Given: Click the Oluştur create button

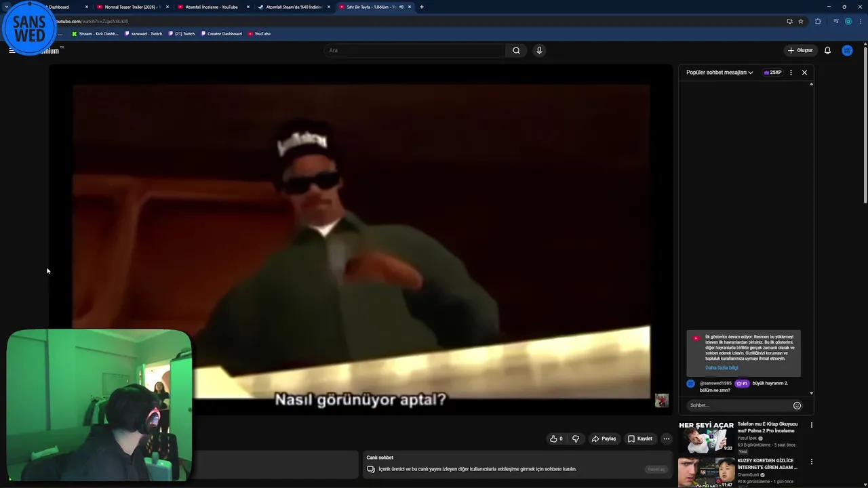Looking at the screenshot, I should click(800, 50).
